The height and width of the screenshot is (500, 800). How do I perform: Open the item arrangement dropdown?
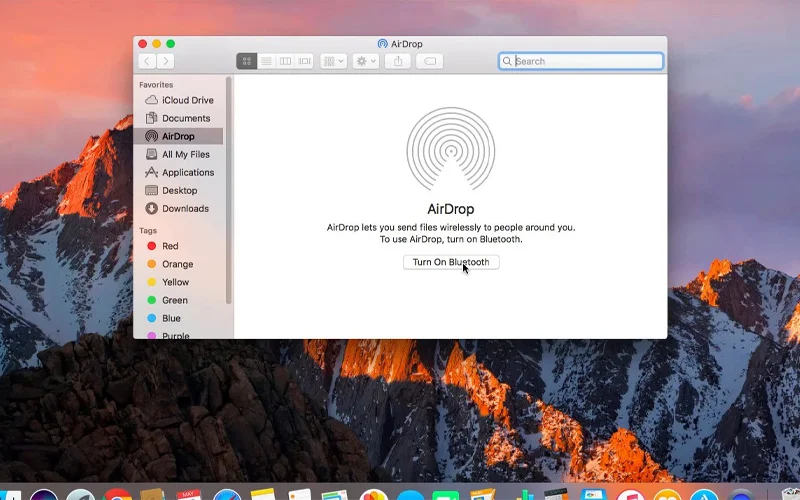[334, 61]
